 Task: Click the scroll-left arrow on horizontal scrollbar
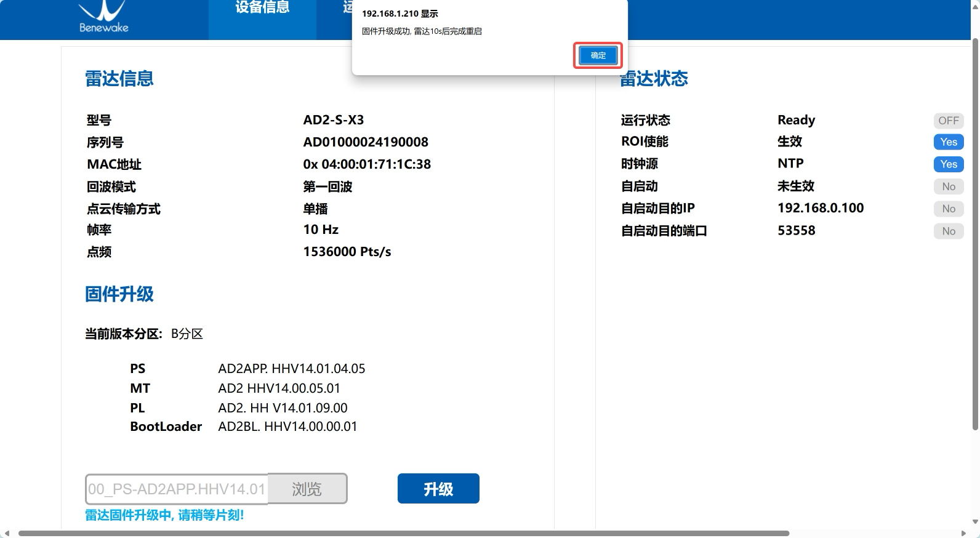coord(7,533)
